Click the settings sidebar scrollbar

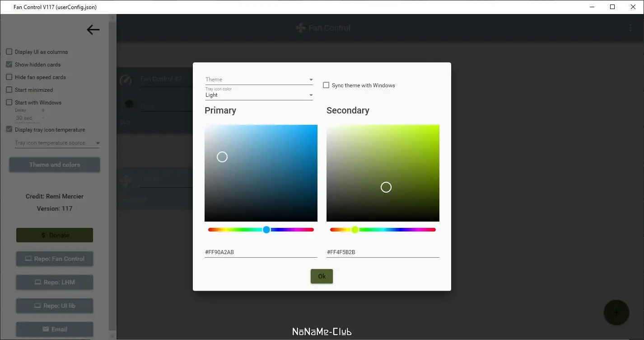(x=112, y=177)
